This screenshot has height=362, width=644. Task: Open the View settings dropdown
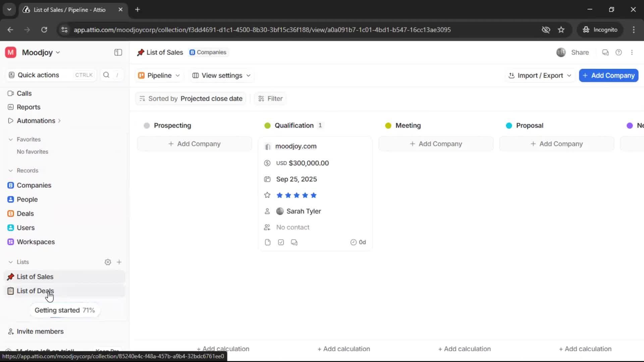pyautogui.click(x=221, y=75)
